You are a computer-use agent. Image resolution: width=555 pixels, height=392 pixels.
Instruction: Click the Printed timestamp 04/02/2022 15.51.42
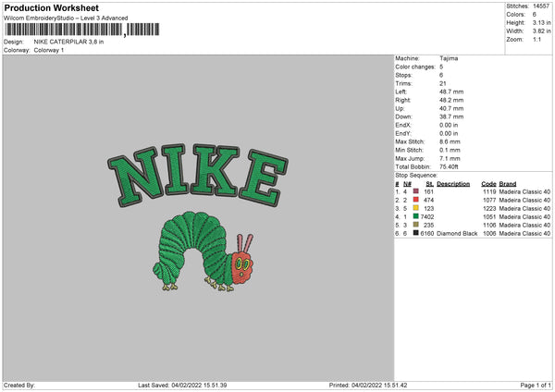379,386
